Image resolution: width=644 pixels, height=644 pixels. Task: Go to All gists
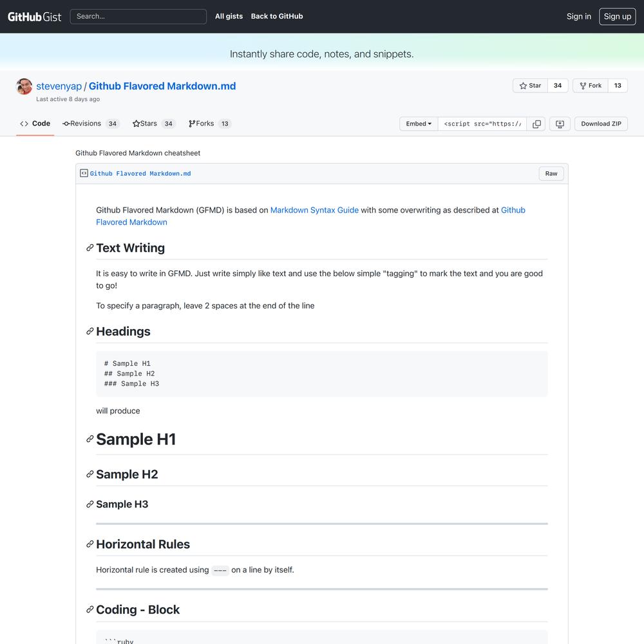[229, 17]
